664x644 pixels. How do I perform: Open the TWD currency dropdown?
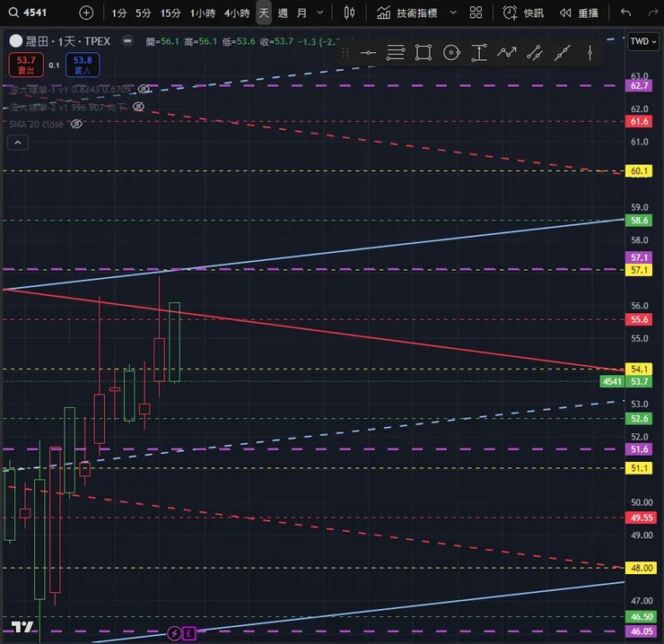point(642,41)
